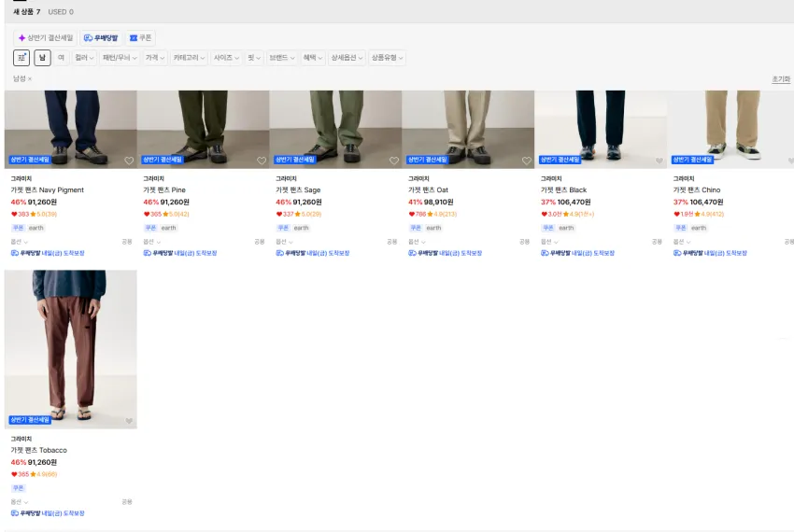Expand the 브랜드 dropdown
The image size is (794, 532).
(281, 58)
